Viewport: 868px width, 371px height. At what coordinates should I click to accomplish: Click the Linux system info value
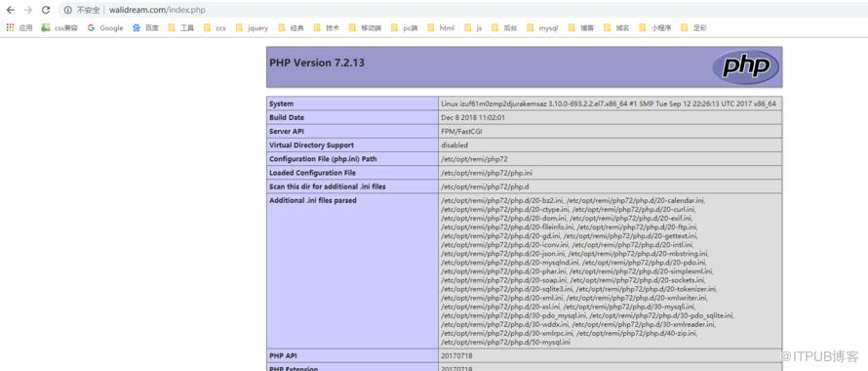[609, 103]
